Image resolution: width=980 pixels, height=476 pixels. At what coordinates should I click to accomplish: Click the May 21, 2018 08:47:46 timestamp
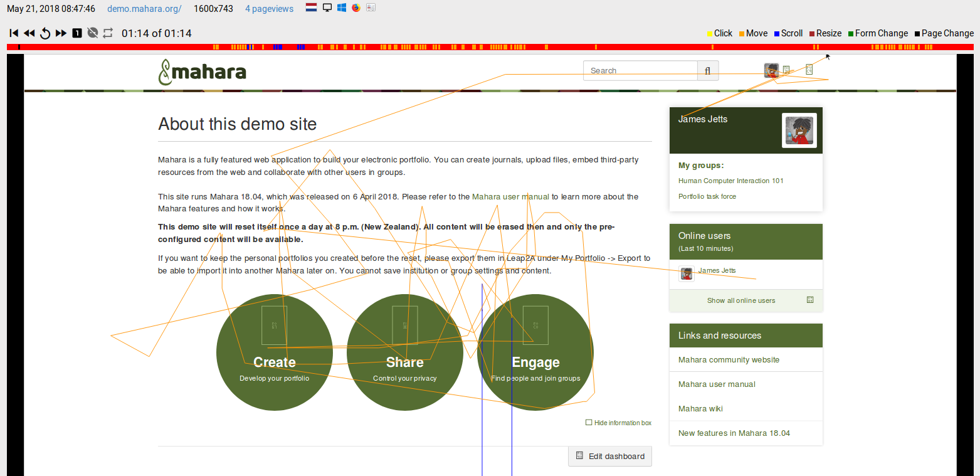point(51,9)
